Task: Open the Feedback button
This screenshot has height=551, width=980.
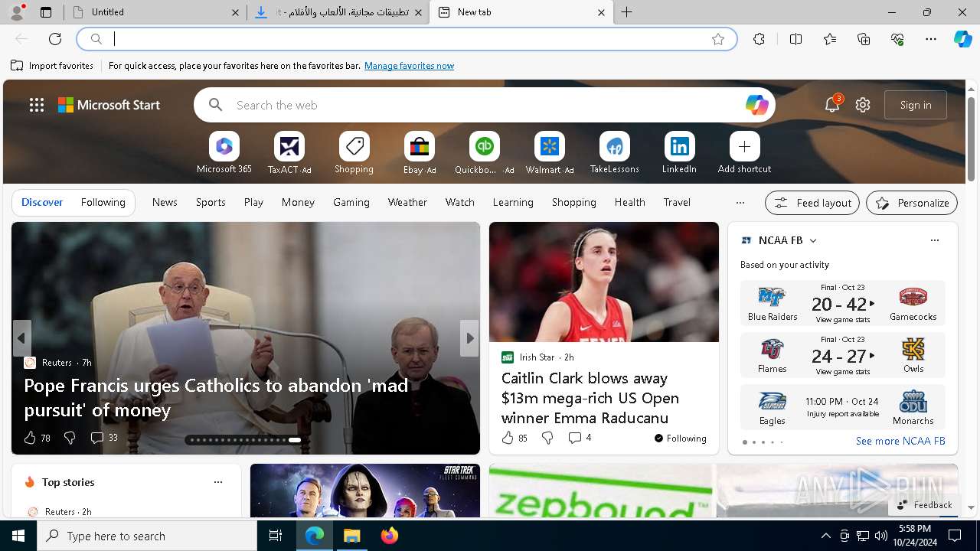Action: (925, 505)
